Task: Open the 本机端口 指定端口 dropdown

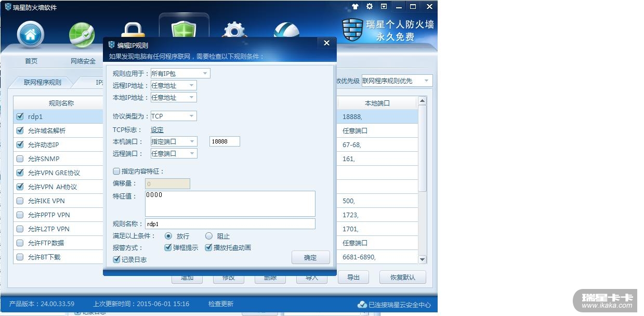Action: point(174,141)
